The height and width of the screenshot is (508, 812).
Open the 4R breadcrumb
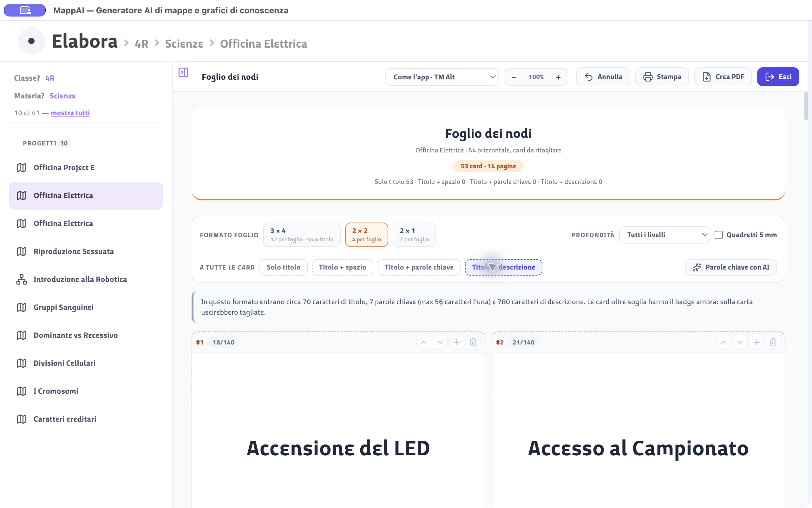[141, 44]
